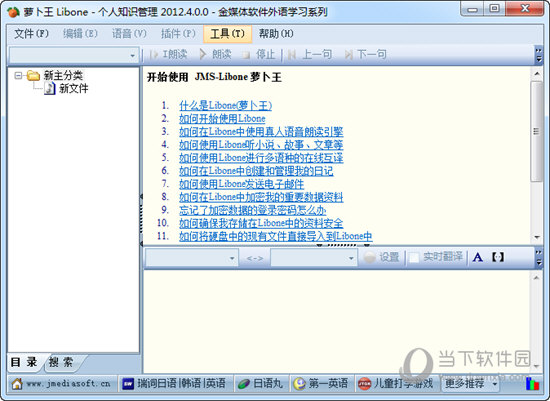This screenshot has height=401, width=550.
Task: Click the translation pane scroll up arrow
Action: click(537, 278)
